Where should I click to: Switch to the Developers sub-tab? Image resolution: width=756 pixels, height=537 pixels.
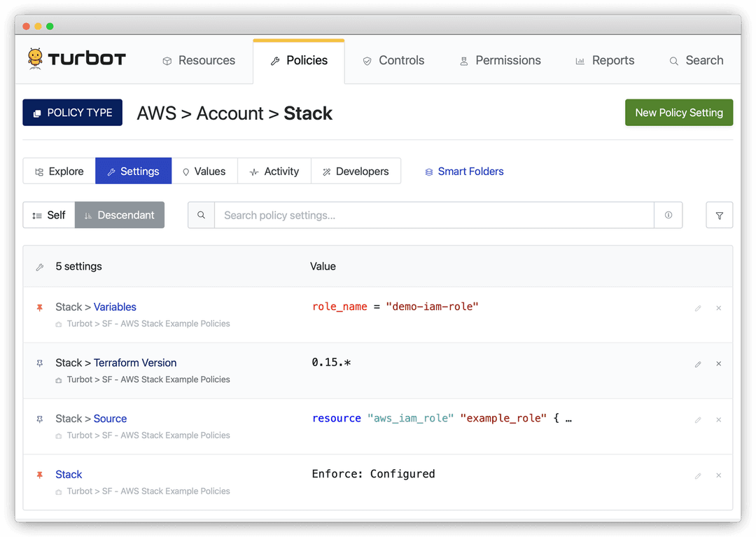356,171
